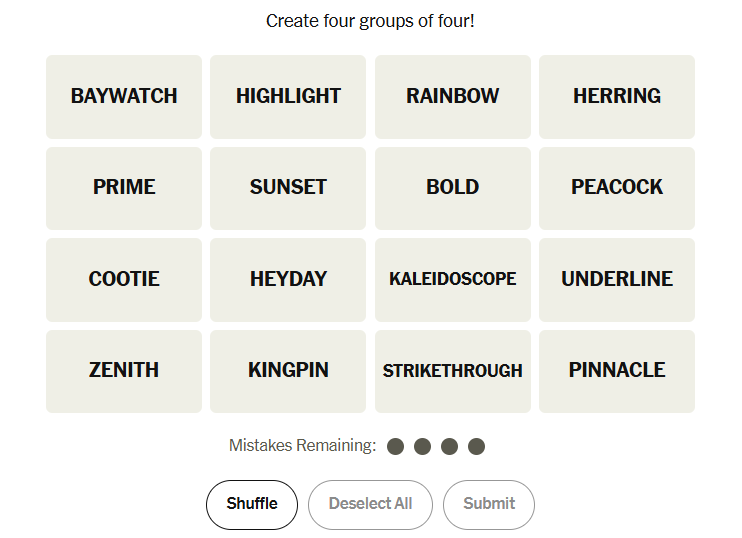Shuffle the word tiles
Image resolution: width=742 pixels, height=538 pixels.
coord(252,504)
